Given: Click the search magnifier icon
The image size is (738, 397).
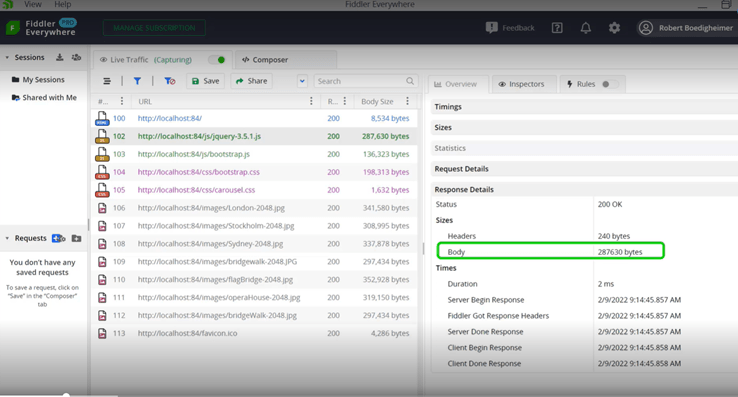Looking at the screenshot, I should pyautogui.click(x=410, y=81).
